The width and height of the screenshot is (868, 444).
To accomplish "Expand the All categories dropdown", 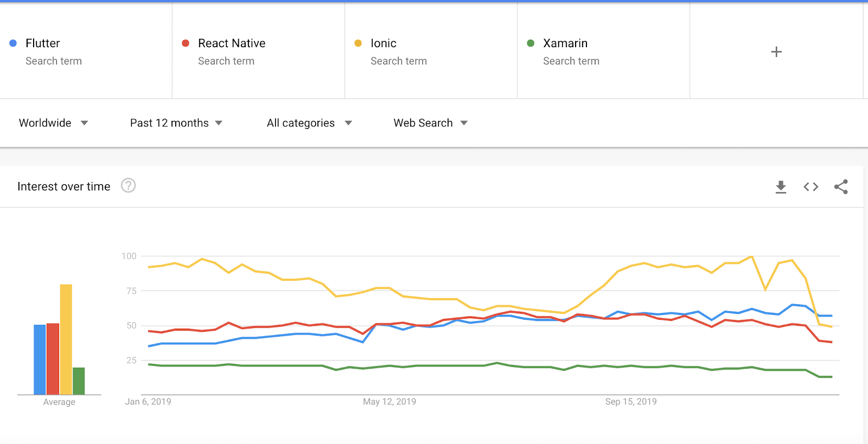I will 309,123.
